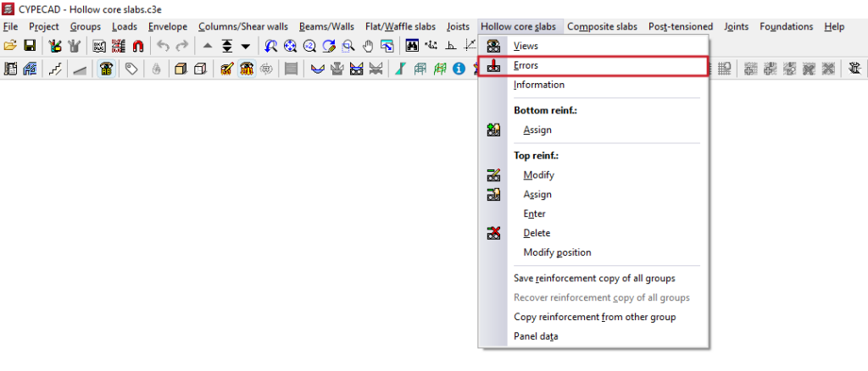
Task: Open the Columns/Shear walls menu
Action: 243,26
